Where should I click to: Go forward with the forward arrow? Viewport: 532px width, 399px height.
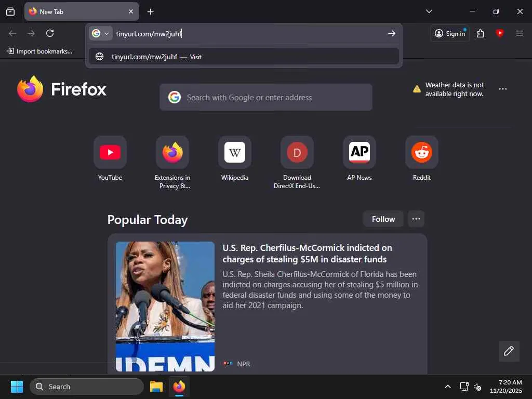pos(31,33)
